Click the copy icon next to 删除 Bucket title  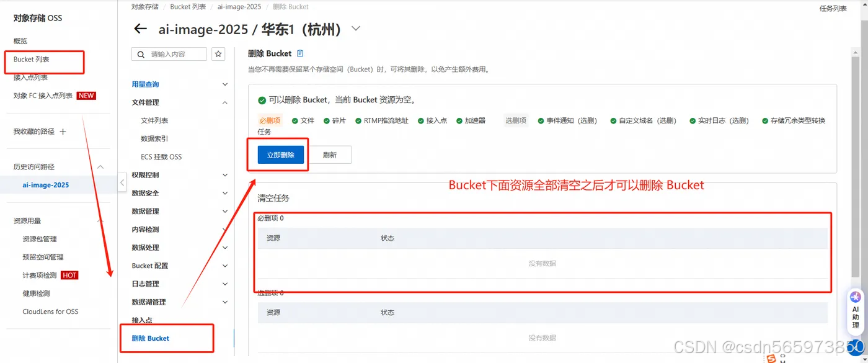[299, 53]
